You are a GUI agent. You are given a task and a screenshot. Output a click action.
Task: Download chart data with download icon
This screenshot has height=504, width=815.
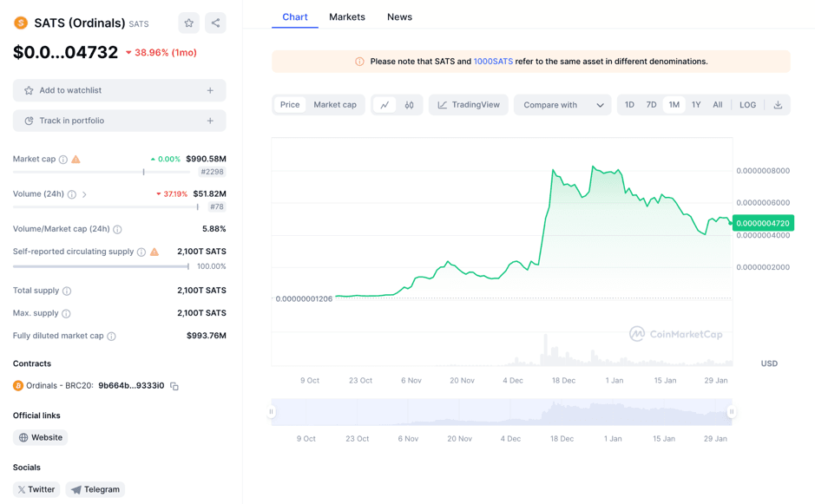click(778, 105)
